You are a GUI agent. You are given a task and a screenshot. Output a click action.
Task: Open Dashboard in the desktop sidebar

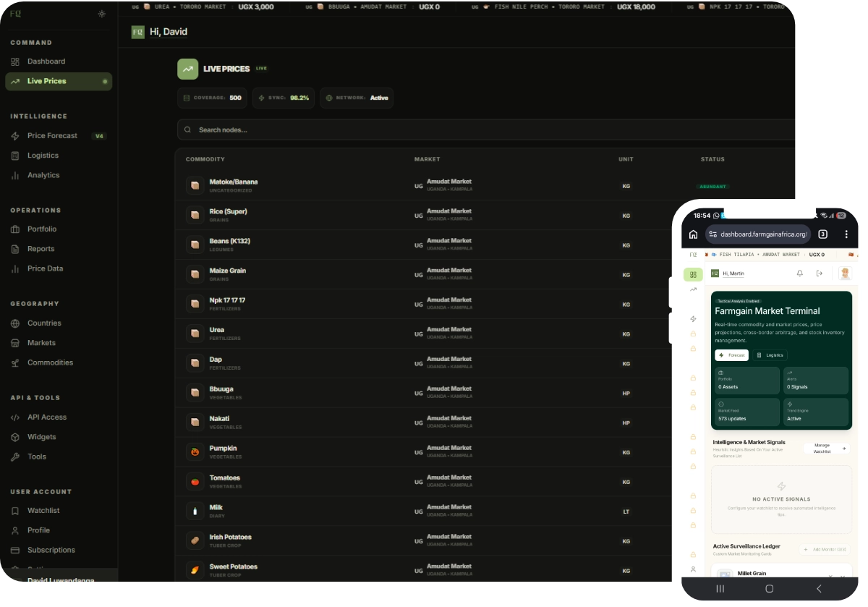46,61
